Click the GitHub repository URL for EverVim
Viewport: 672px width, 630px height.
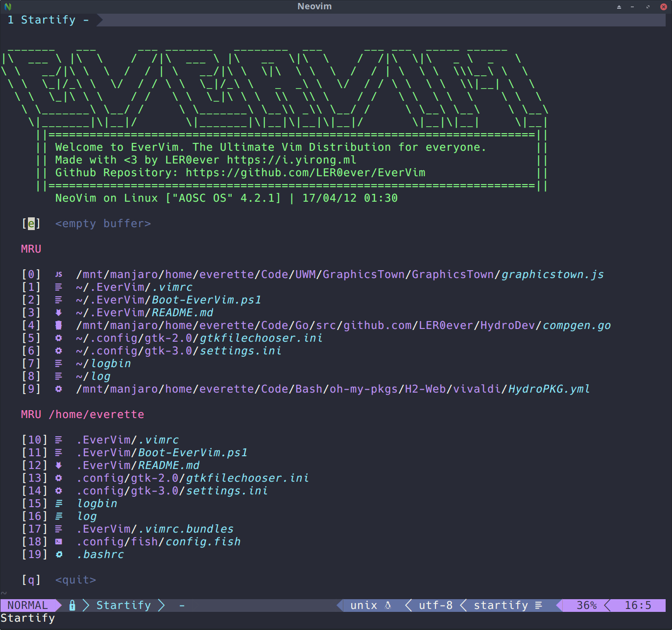[x=306, y=173]
